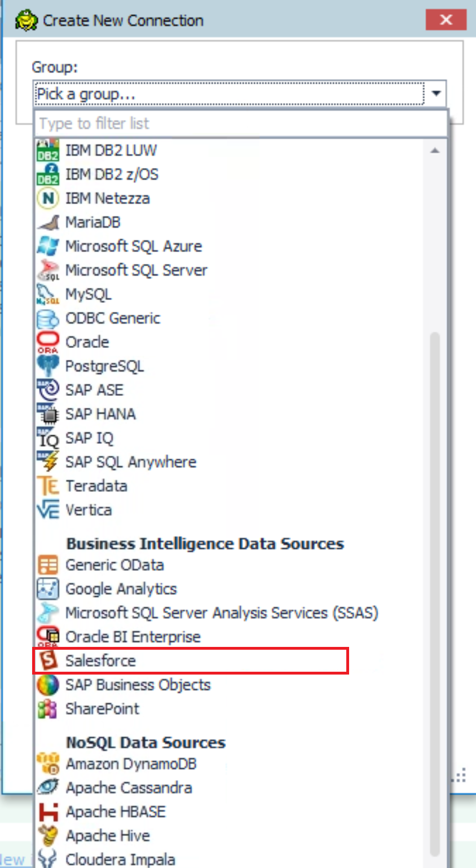Open the Group dropdown arrow
476x868 pixels.
pos(436,94)
